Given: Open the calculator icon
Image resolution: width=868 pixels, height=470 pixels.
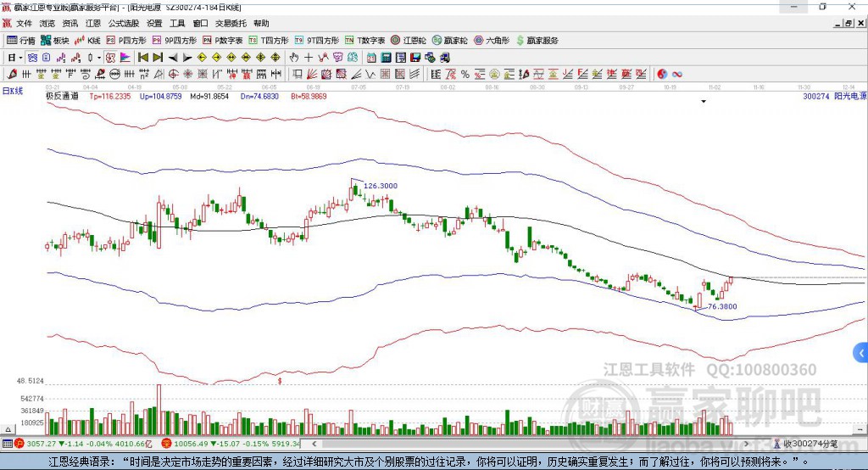Looking at the screenshot, I should tap(386, 58).
